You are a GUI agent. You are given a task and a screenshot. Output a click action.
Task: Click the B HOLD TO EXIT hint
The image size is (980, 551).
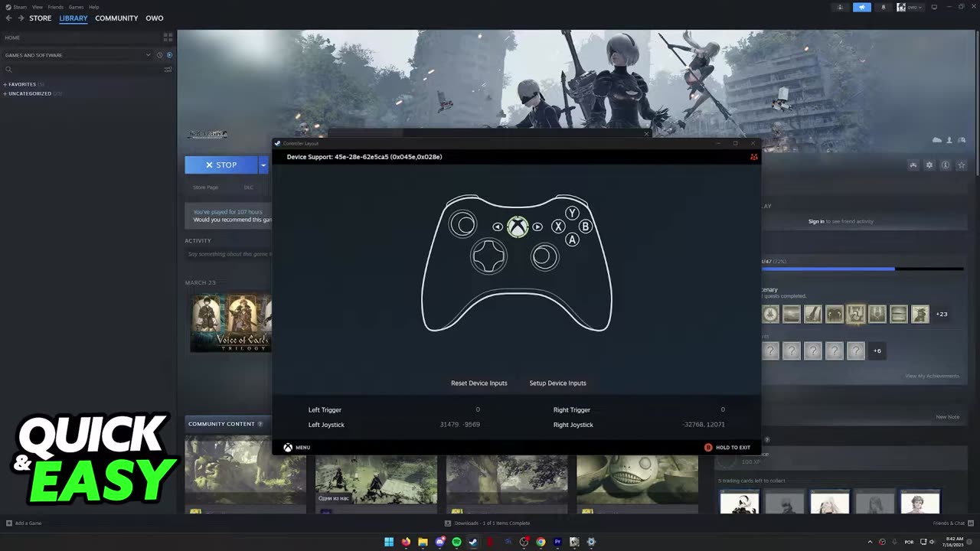coord(727,448)
